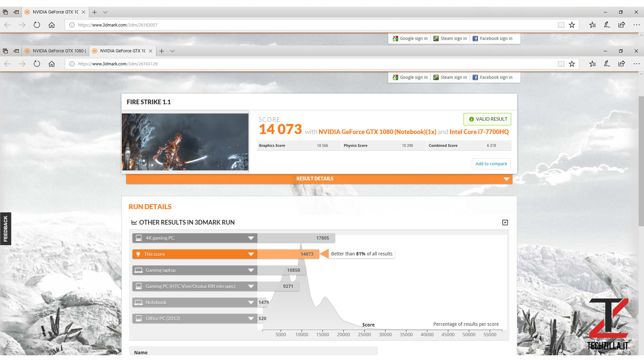644x362 pixels.
Task: Open Settings and more menu in back window
Action: pyautogui.click(x=636, y=25)
